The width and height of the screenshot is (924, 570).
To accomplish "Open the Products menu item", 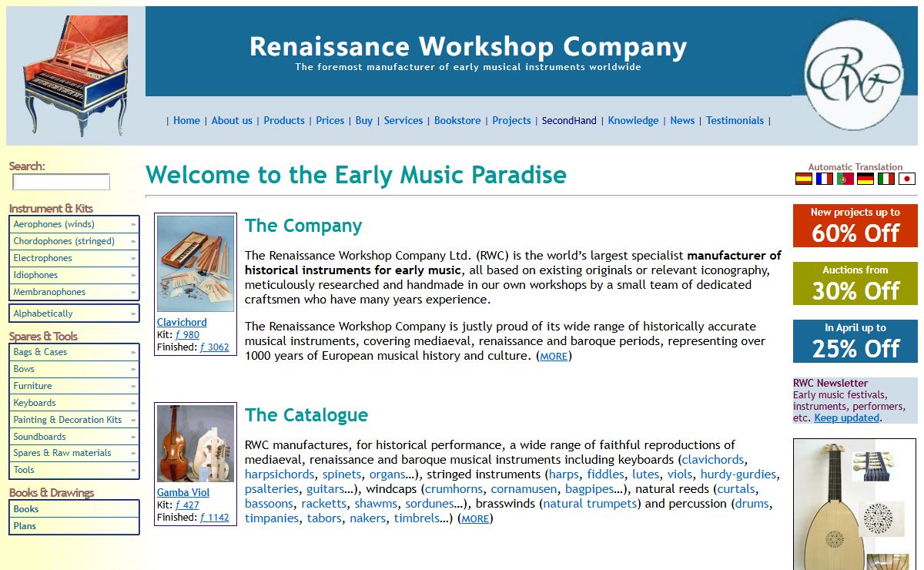I will click(284, 120).
